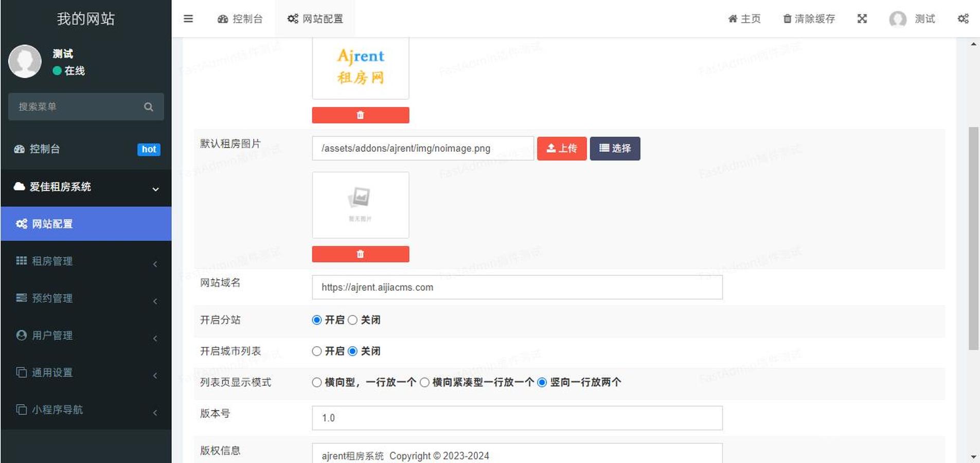Delete the default rental image via trash button
This screenshot has width=980, height=463.
pyautogui.click(x=360, y=254)
